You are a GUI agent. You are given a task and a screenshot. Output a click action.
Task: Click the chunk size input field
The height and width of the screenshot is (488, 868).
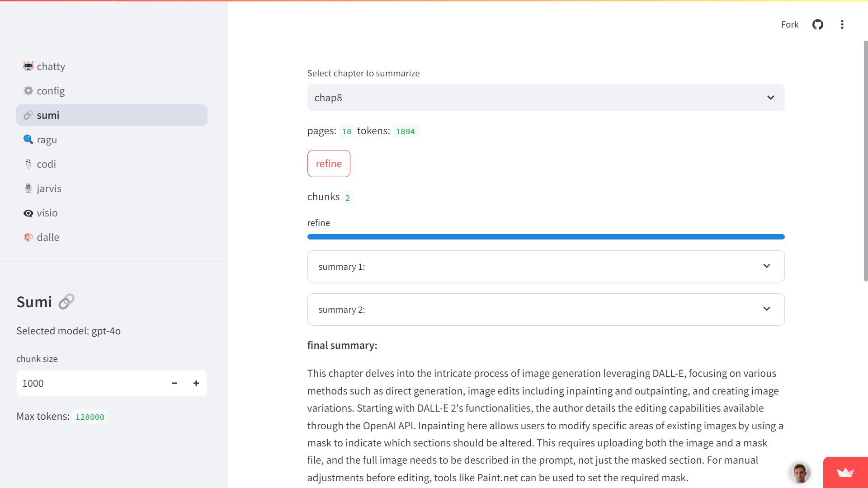click(90, 383)
